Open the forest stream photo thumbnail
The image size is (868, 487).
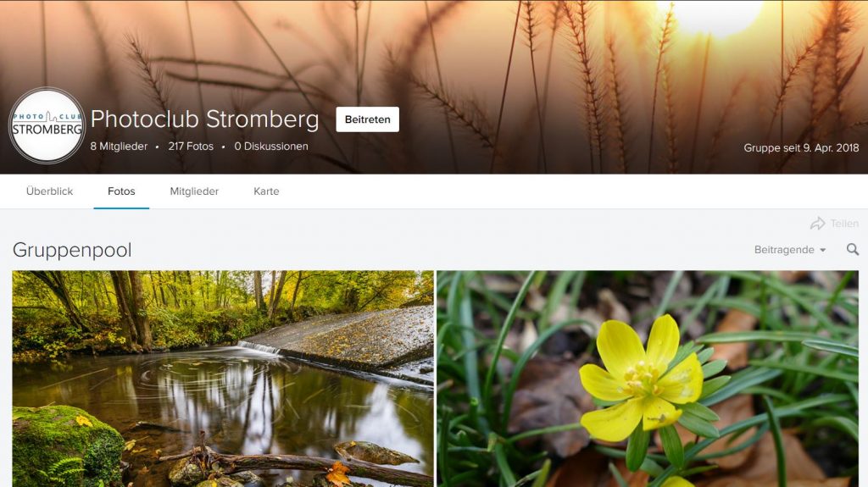223,379
